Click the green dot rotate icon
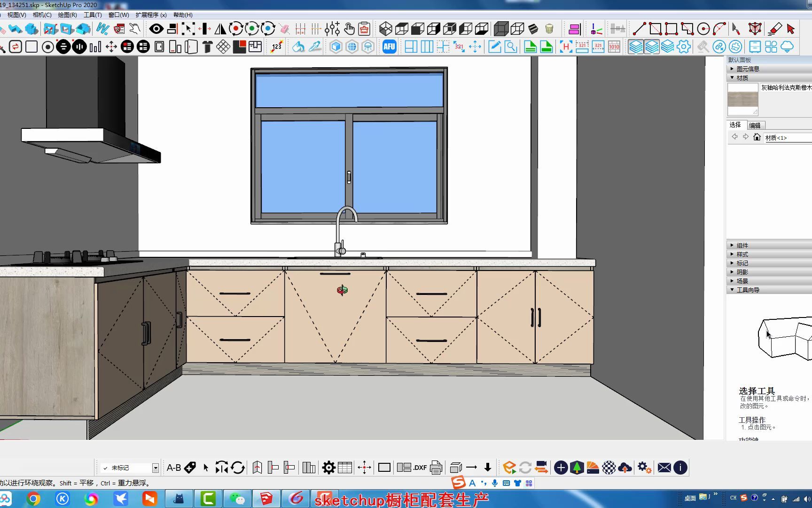 252,29
